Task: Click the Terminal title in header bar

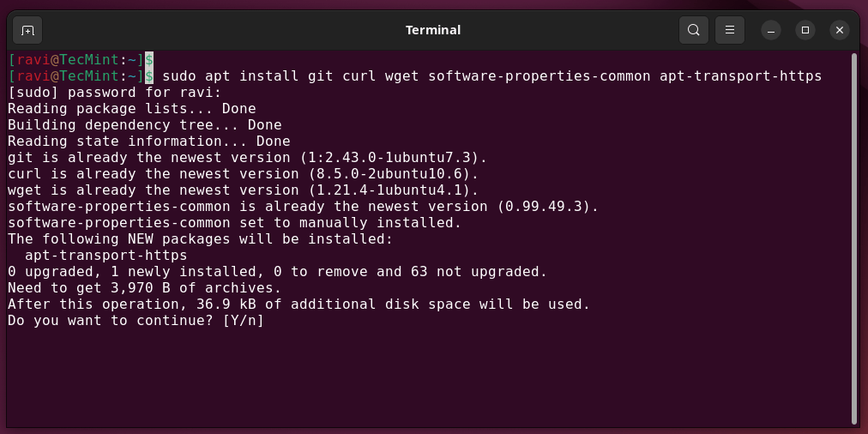Action: point(433,30)
